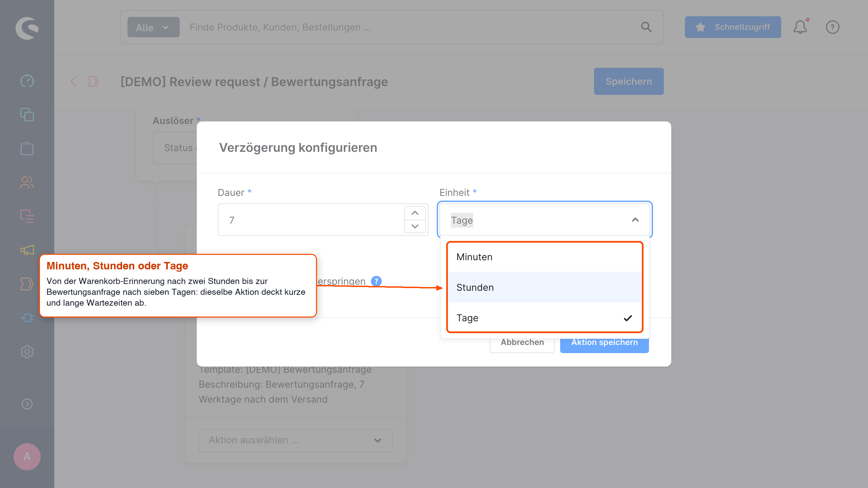Open the Content layout sidebar icon
Viewport: 868px width, 488px height.
tap(27, 216)
